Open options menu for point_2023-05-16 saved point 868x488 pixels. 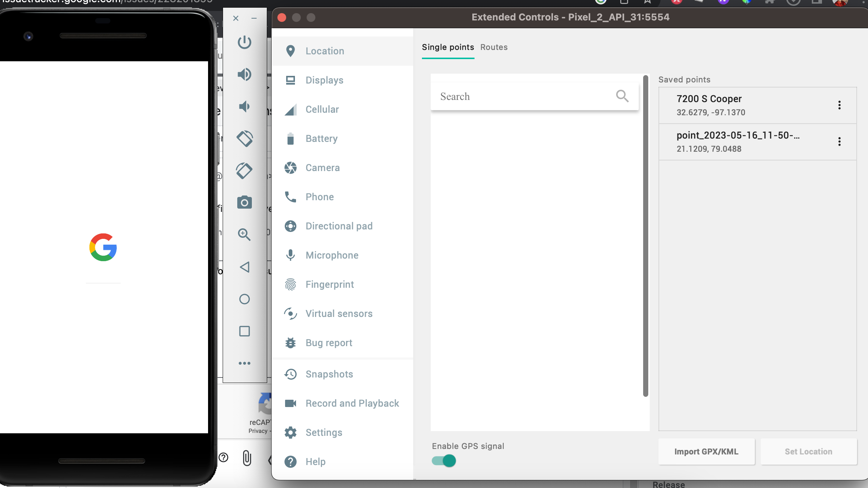(839, 142)
